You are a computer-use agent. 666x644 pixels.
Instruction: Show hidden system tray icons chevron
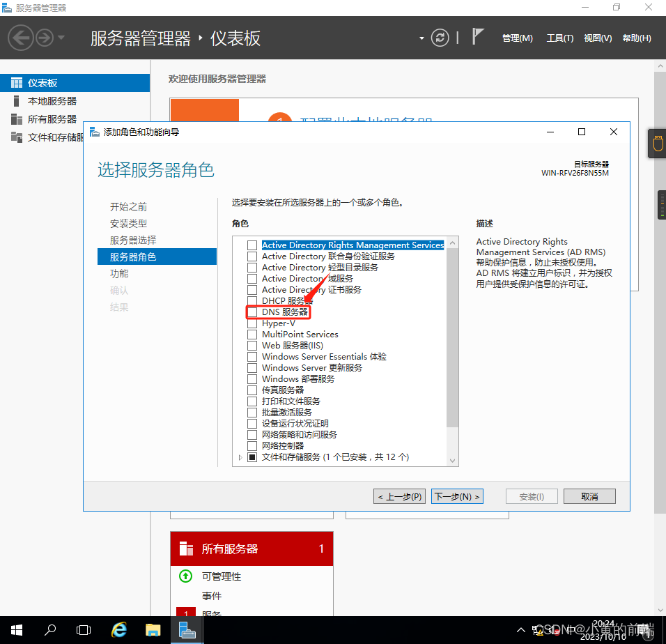pos(520,630)
